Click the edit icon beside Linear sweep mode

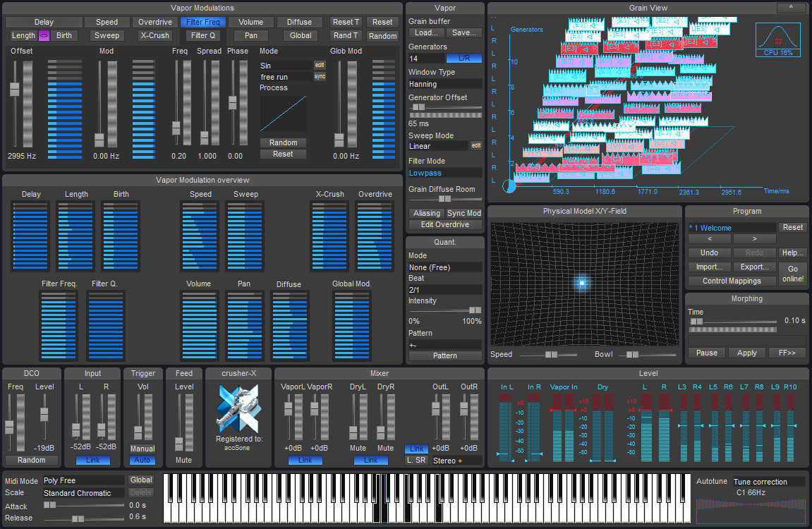(x=476, y=146)
